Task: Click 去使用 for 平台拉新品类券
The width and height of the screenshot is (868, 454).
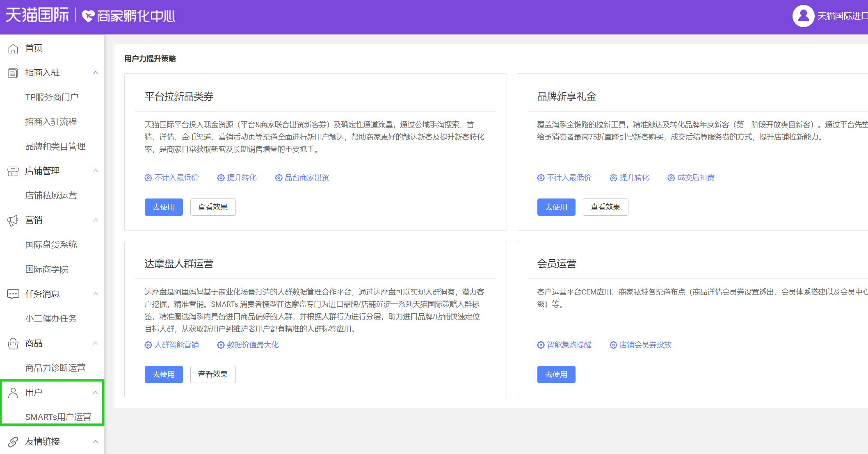Action: [164, 207]
